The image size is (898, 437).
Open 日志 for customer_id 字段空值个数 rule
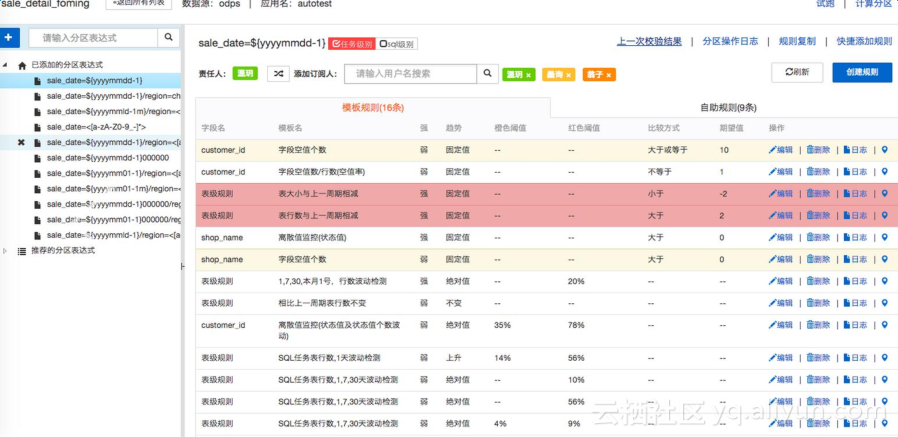click(855, 150)
